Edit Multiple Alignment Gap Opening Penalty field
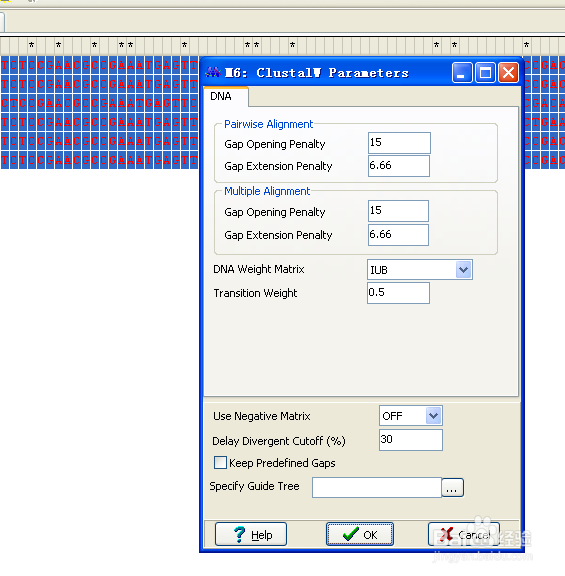This screenshot has width=565, height=576. coord(398,211)
